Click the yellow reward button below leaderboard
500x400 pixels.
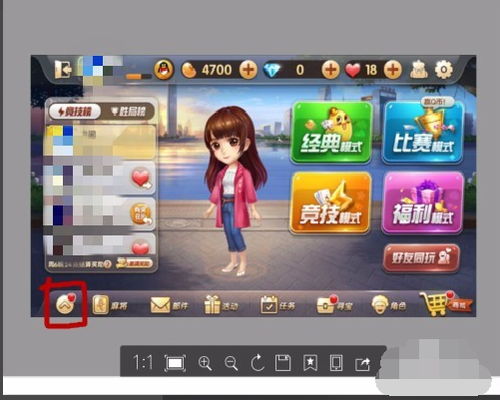point(134,264)
